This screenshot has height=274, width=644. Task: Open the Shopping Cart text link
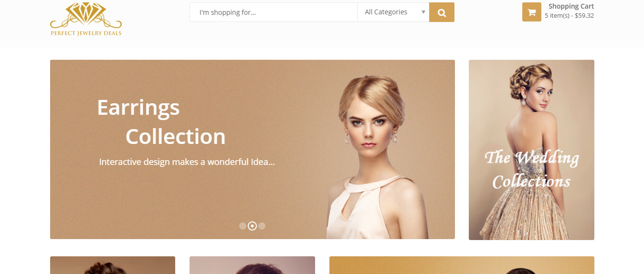(571, 6)
